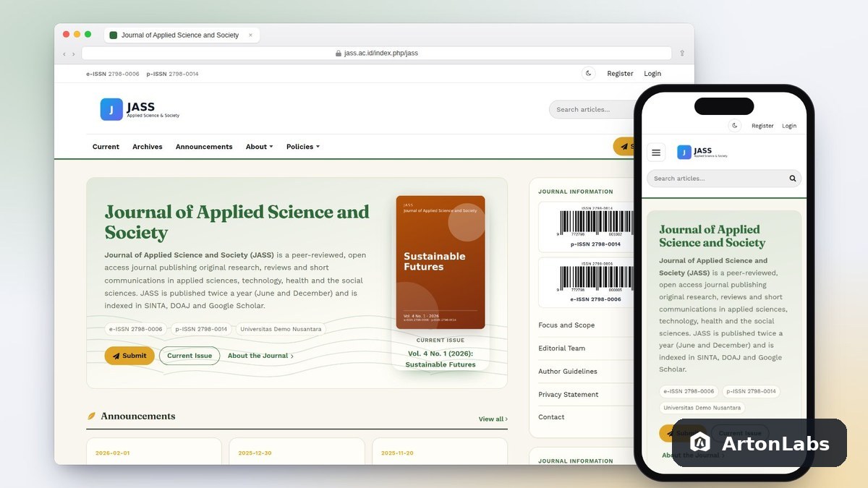Click the browser share icon beside the address bar

tap(681, 53)
